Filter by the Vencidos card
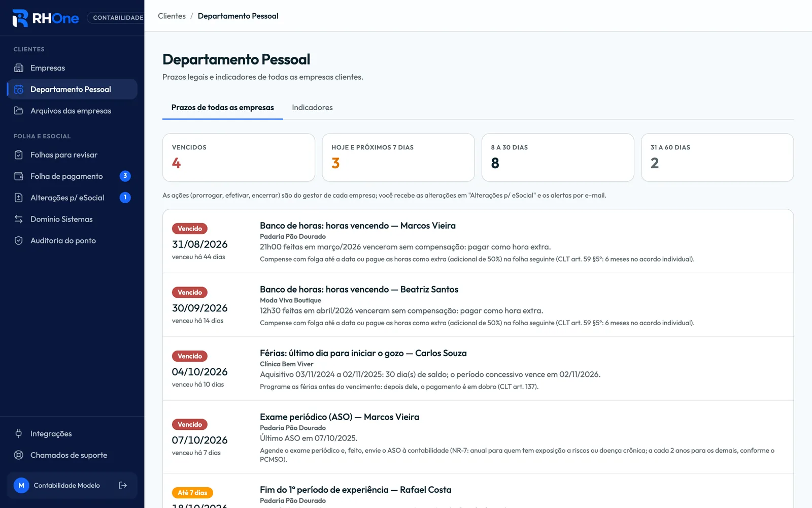Viewport: 812px width, 508px height. [x=239, y=157]
